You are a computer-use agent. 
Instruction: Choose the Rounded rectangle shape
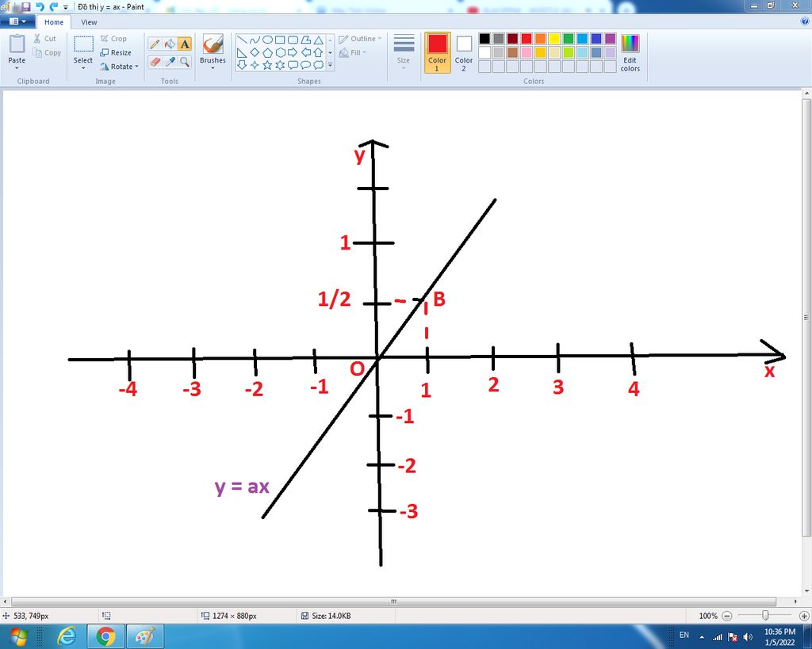pyautogui.click(x=293, y=40)
